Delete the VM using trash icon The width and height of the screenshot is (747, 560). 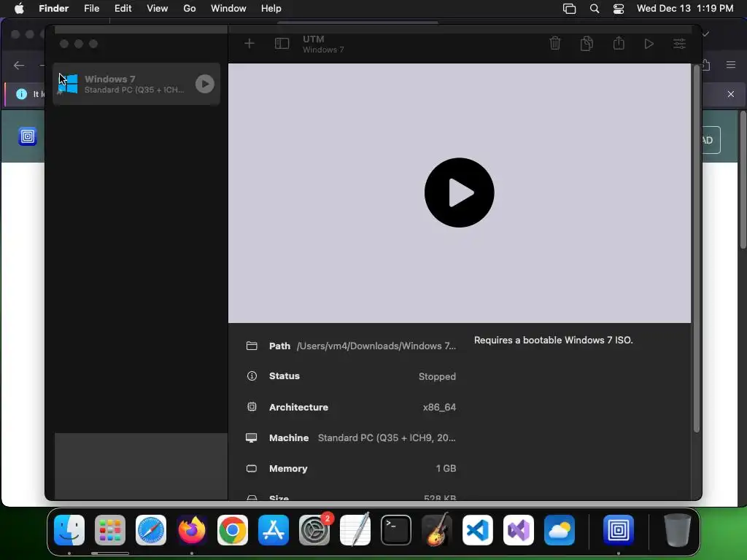555,43
